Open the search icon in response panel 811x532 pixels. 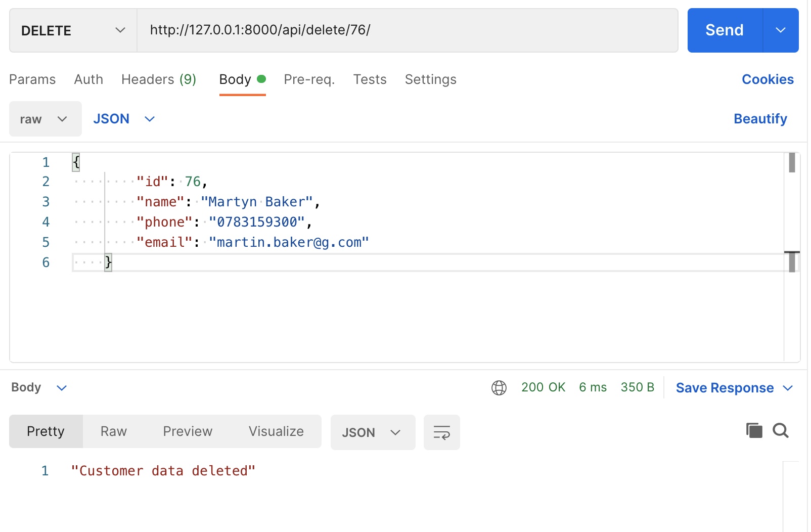click(x=780, y=431)
